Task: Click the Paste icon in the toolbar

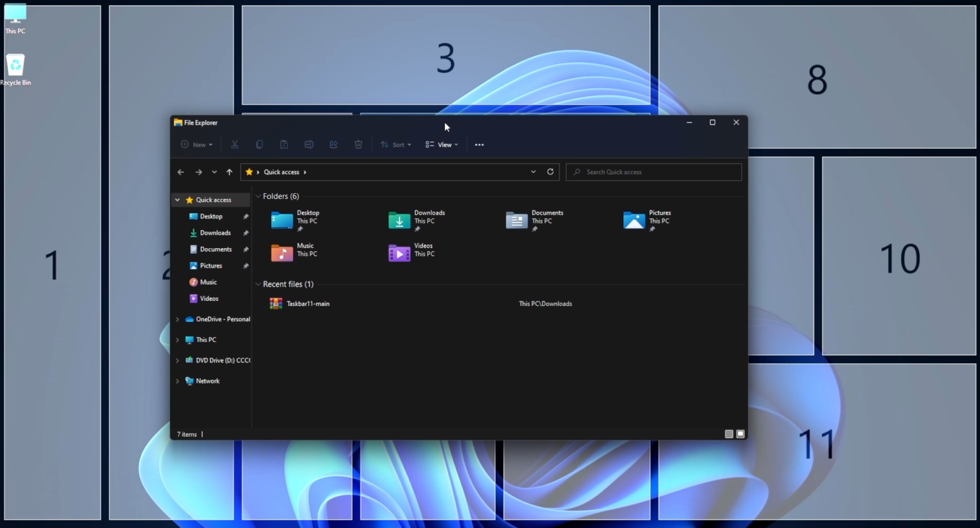Action: tap(284, 144)
